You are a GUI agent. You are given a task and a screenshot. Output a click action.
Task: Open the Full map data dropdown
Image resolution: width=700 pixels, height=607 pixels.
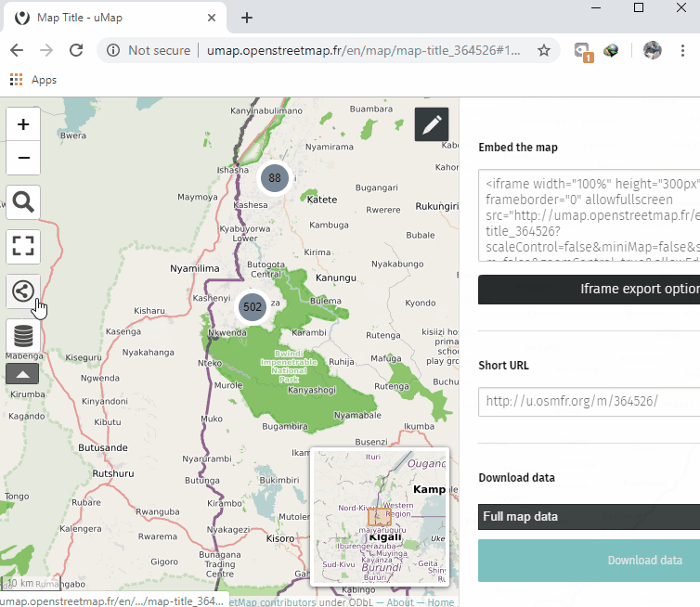(589, 517)
